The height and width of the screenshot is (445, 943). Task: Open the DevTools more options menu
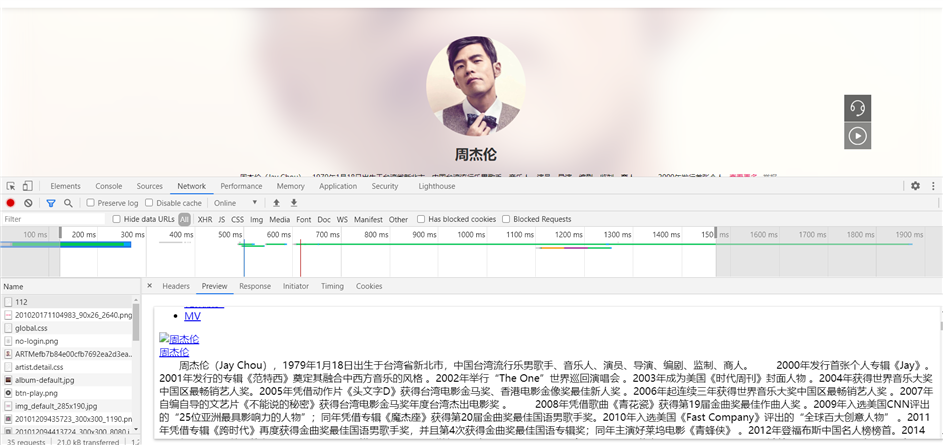[x=933, y=186]
